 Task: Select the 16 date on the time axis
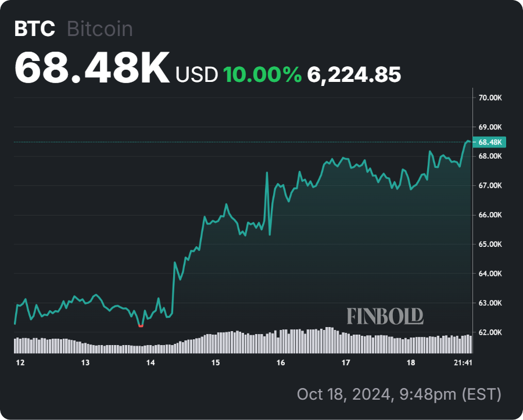click(x=281, y=363)
